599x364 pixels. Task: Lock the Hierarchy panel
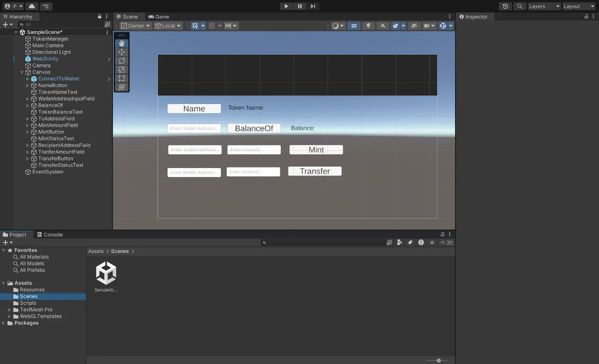[x=100, y=16]
